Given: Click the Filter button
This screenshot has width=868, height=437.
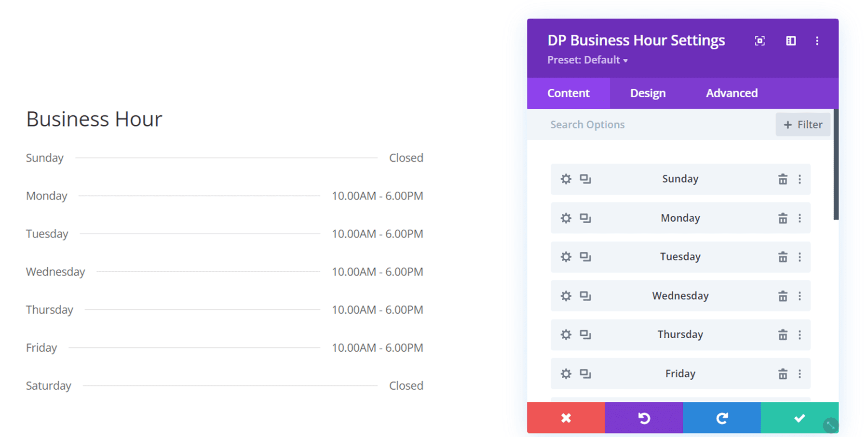Looking at the screenshot, I should (x=802, y=124).
